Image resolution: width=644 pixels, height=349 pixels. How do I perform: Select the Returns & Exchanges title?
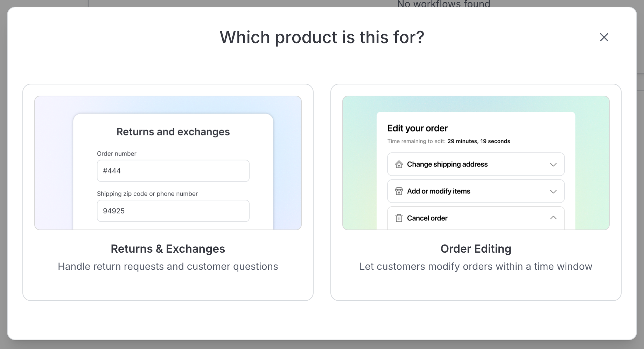[168, 249]
